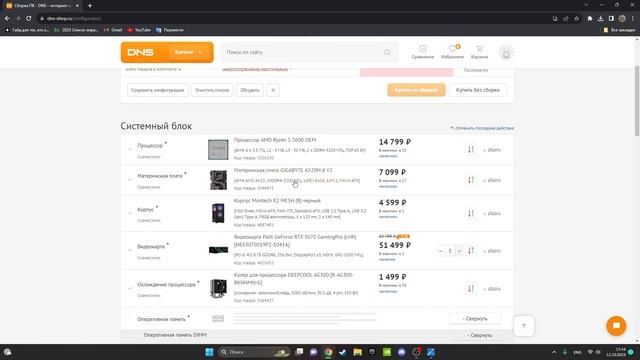This screenshot has width=640, height=360.
Task: Collapse the Оперативная память DIMM subsection
Action: pos(479,335)
